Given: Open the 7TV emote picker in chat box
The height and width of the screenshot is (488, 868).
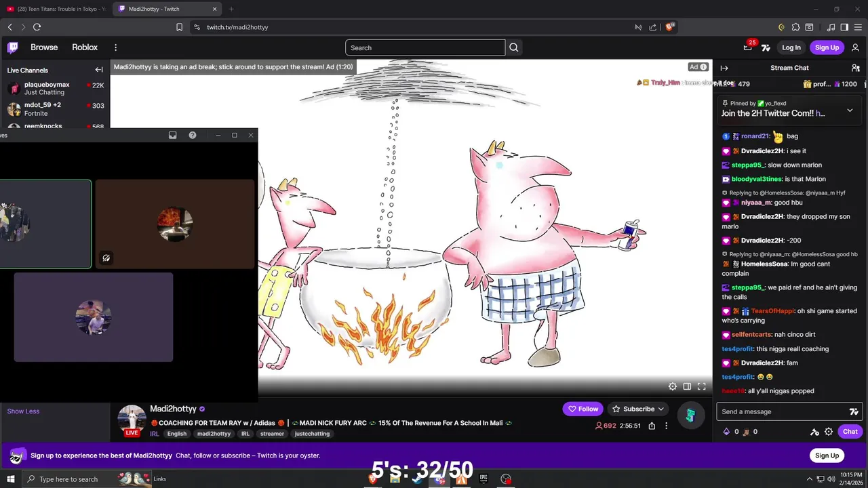Looking at the screenshot, I should pos(854,411).
